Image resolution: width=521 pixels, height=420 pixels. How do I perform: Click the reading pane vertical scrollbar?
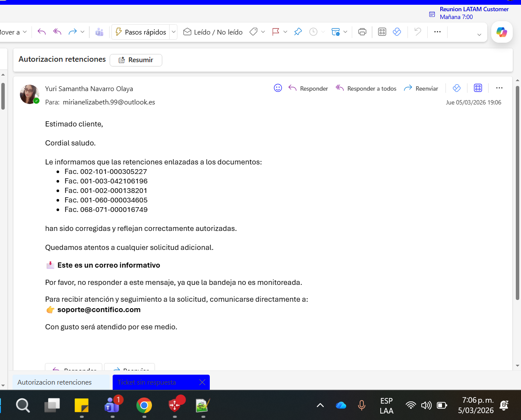[518, 192]
